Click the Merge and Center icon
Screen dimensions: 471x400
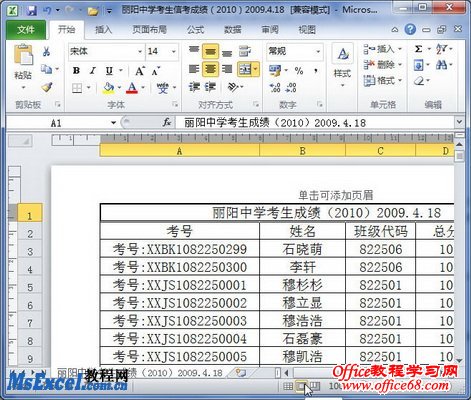245,69
